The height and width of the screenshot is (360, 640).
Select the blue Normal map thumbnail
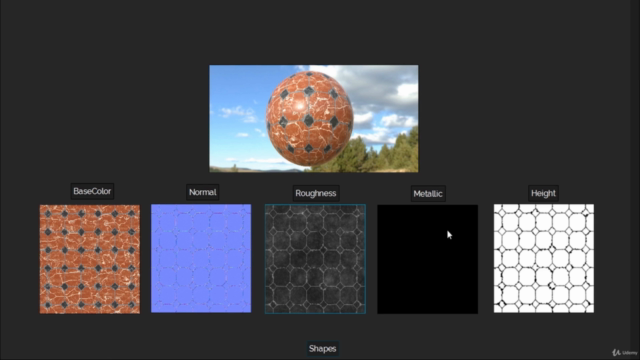click(201, 258)
